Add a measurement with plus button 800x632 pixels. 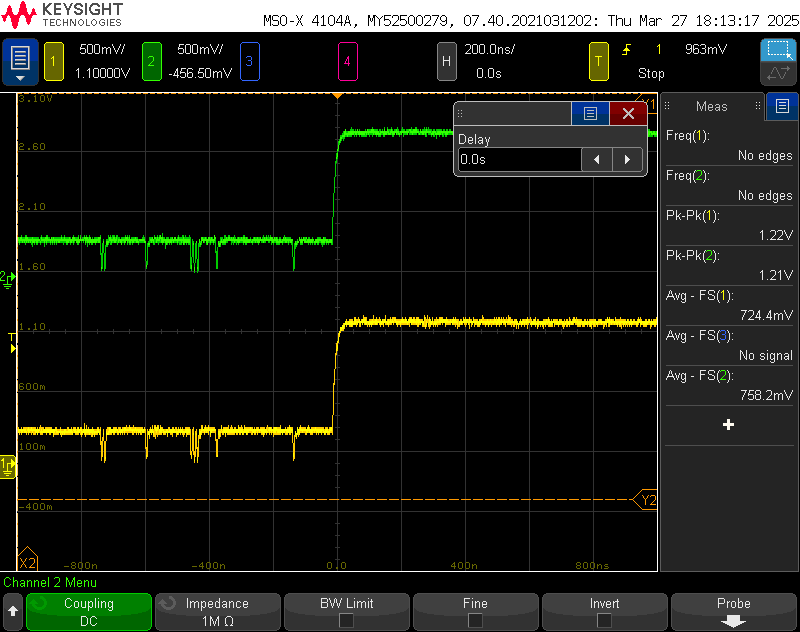(x=729, y=425)
